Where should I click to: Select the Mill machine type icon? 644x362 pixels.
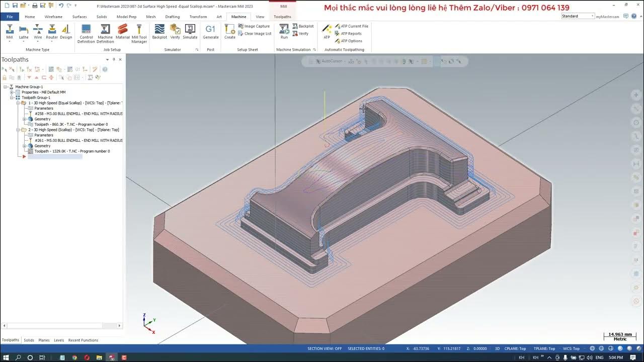click(10, 32)
